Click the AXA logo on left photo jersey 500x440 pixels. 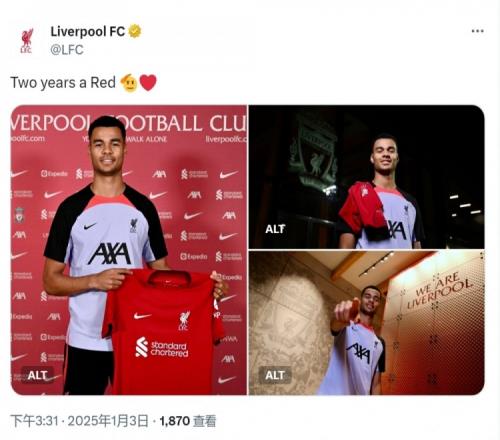[x=110, y=253]
